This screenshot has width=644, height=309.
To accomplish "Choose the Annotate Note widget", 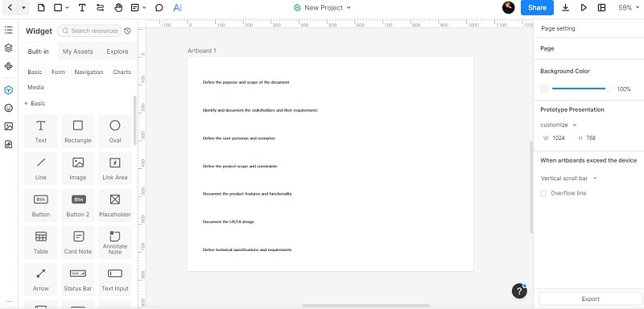I will (x=115, y=242).
